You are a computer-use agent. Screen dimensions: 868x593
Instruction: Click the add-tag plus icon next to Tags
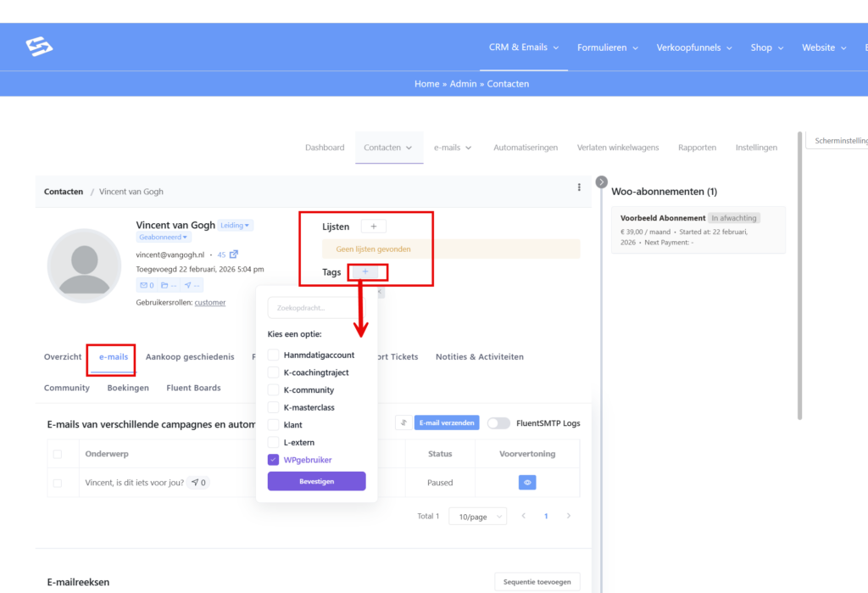(x=365, y=271)
